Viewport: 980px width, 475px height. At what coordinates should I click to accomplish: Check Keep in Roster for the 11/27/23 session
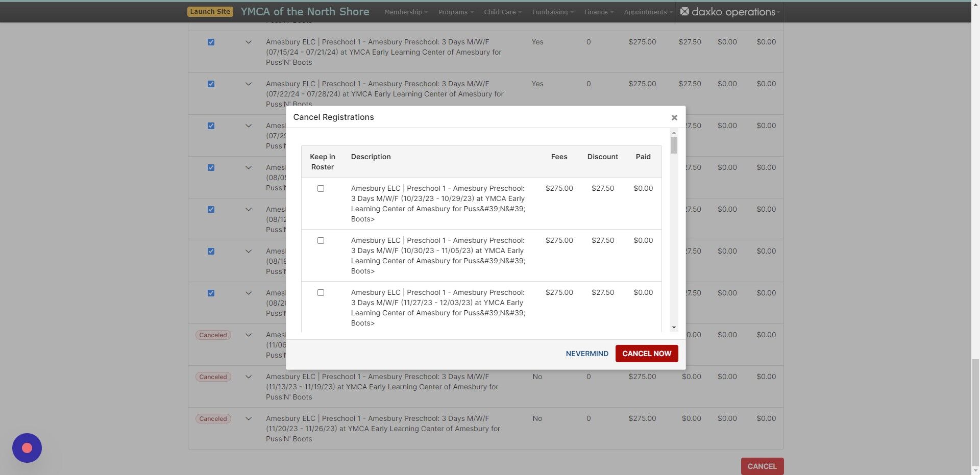(x=321, y=292)
